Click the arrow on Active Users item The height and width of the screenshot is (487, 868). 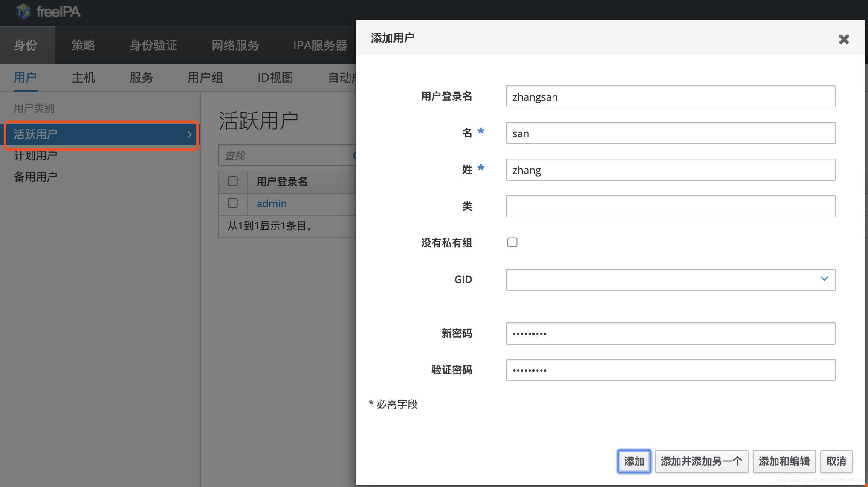[189, 134]
